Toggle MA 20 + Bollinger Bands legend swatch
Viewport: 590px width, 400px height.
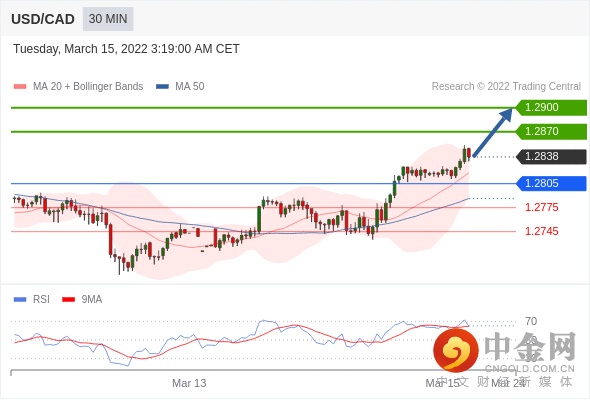pyautogui.click(x=20, y=87)
